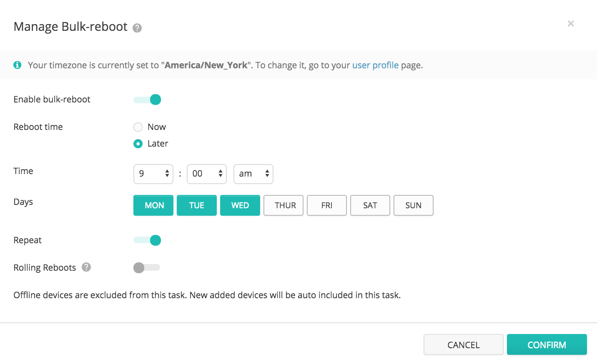The width and height of the screenshot is (597, 364).
Task: Select THUR as a reboot day
Action: [x=283, y=205]
